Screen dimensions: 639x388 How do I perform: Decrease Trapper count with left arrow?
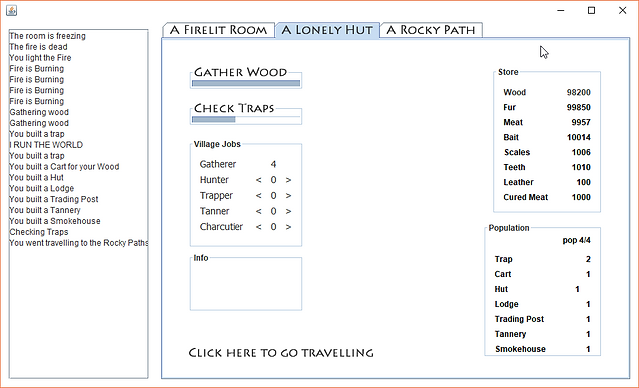coord(258,196)
